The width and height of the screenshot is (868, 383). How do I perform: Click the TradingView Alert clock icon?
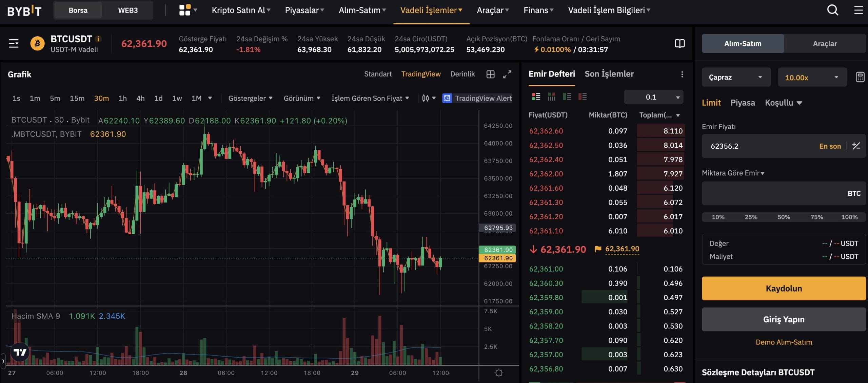click(447, 98)
